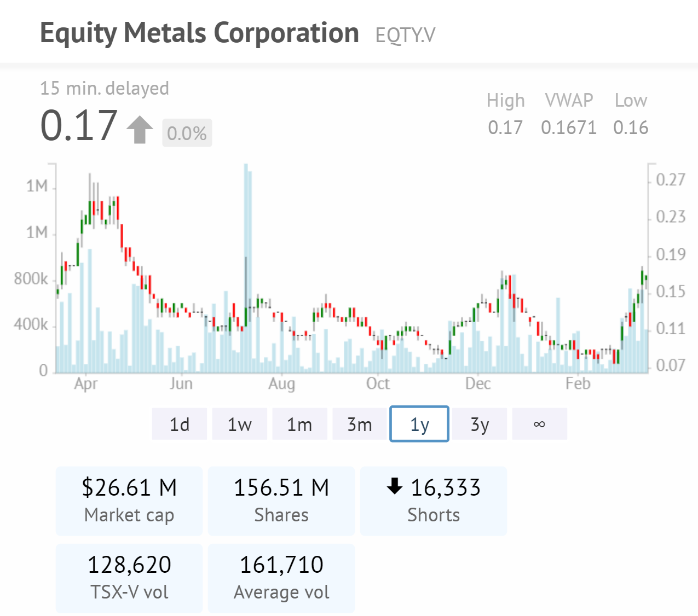Click the Apr label on chart axis
The image size is (698, 616).
86,383
